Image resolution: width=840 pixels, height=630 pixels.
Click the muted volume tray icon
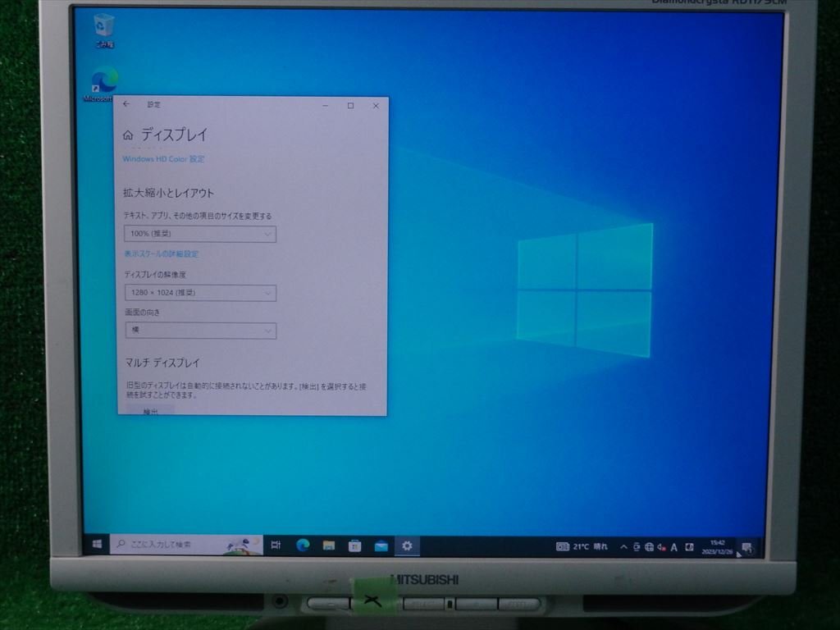pos(662,547)
